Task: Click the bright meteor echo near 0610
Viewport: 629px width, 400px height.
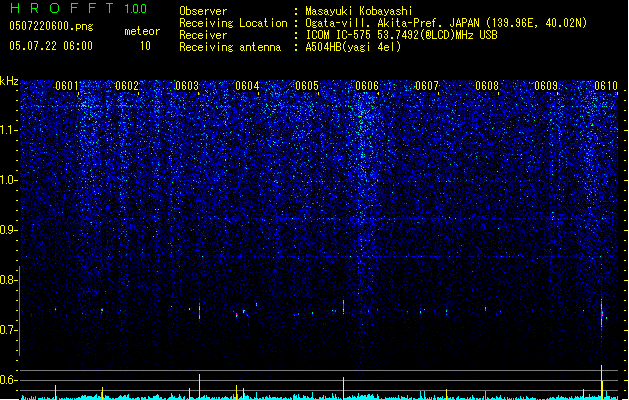Action: coord(601,314)
